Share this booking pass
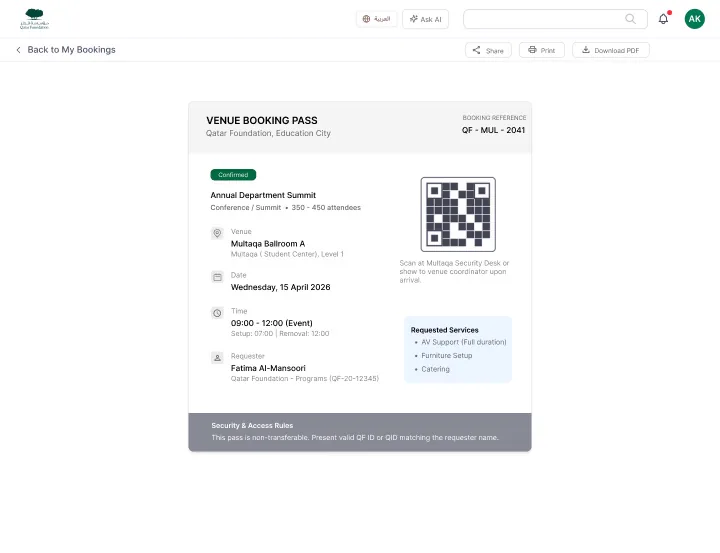 point(488,50)
